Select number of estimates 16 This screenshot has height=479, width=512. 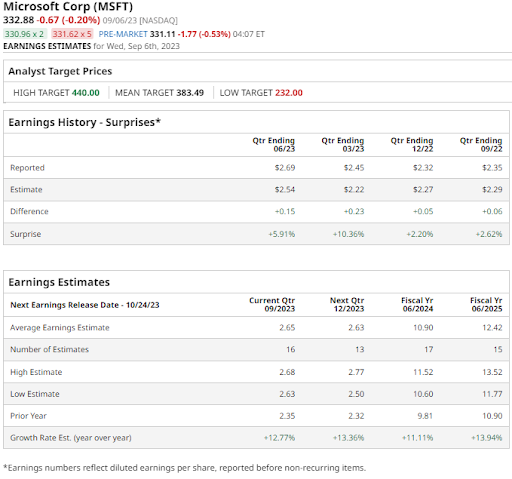click(x=291, y=349)
